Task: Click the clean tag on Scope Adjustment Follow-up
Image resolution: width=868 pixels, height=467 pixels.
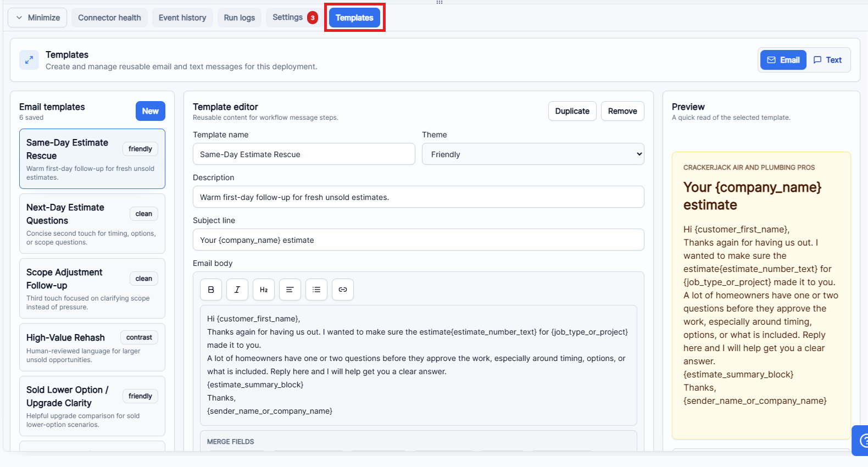Action: [144, 279]
